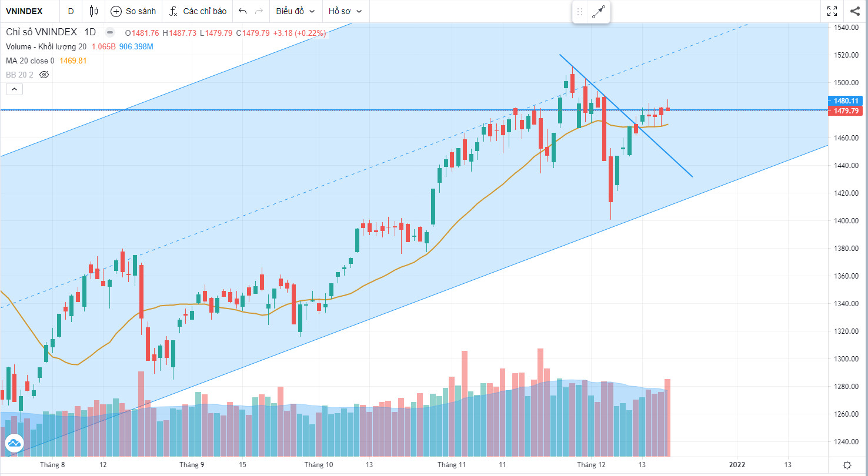Change the D timeframe interval

click(71, 11)
